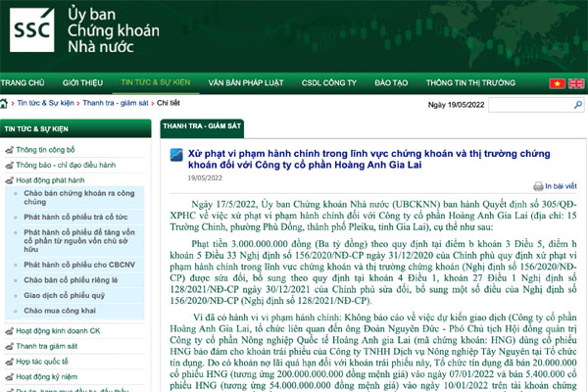Image resolution: width=588 pixels, height=392 pixels.
Task: Open Phát hành cổ phiếu trả cổ tức
Action: [x=77, y=215]
